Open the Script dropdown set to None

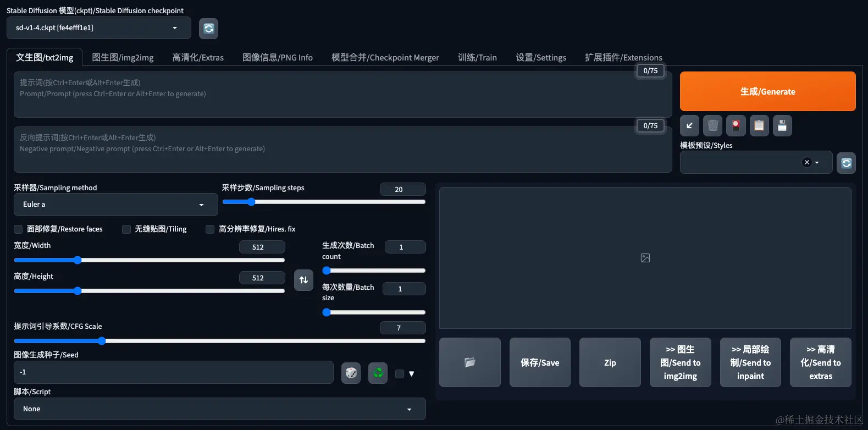pyautogui.click(x=220, y=409)
